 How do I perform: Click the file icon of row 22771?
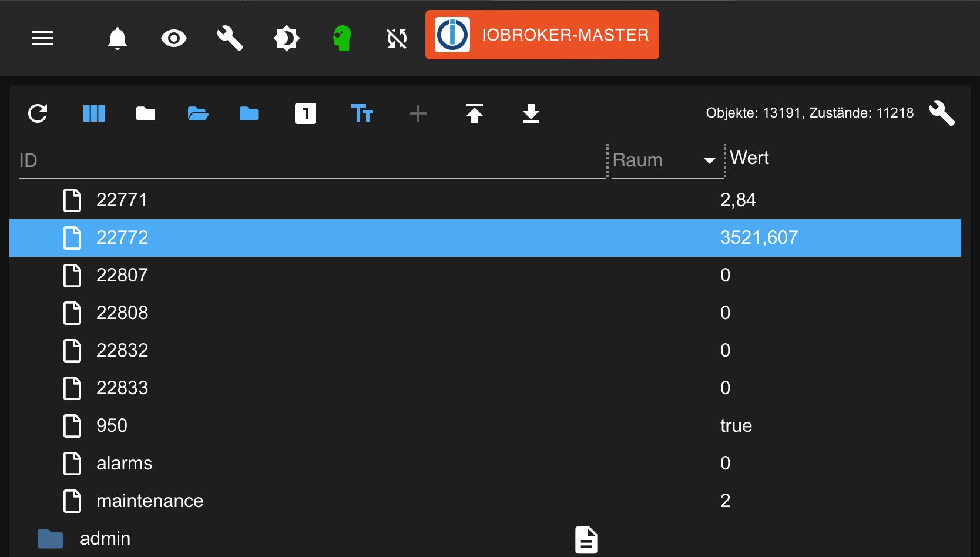pyautogui.click(x=72, y=200)
